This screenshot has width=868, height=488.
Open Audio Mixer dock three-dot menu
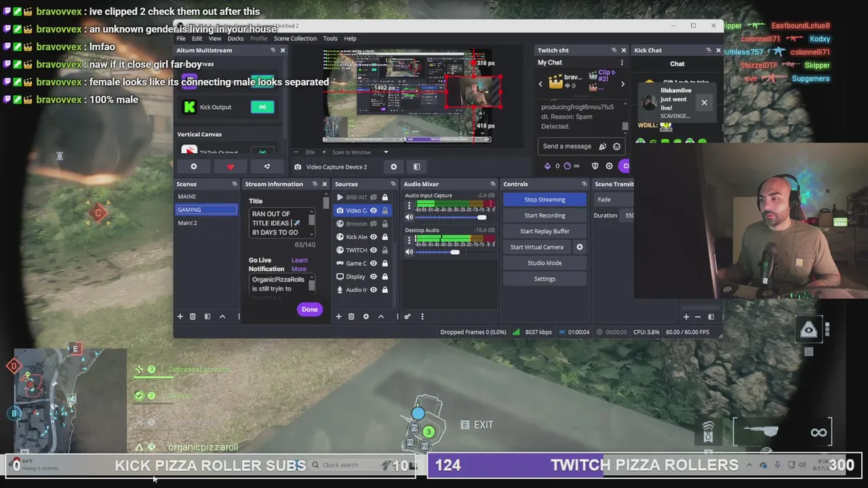(x=422, y=317)
